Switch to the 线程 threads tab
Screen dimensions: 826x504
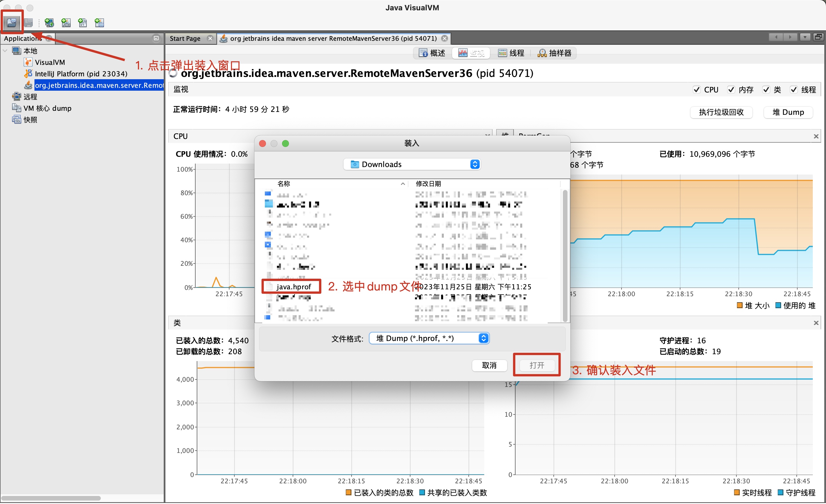[511, 53]
